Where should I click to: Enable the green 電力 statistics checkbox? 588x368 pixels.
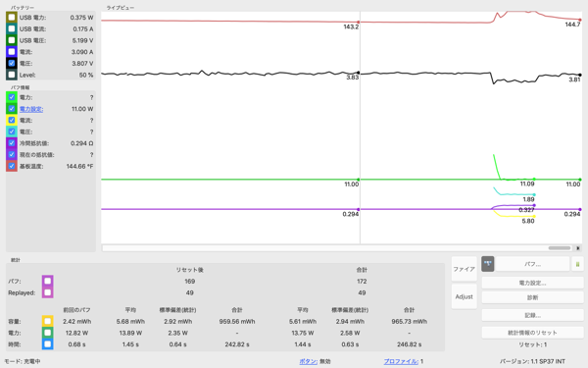coord(48,333)
